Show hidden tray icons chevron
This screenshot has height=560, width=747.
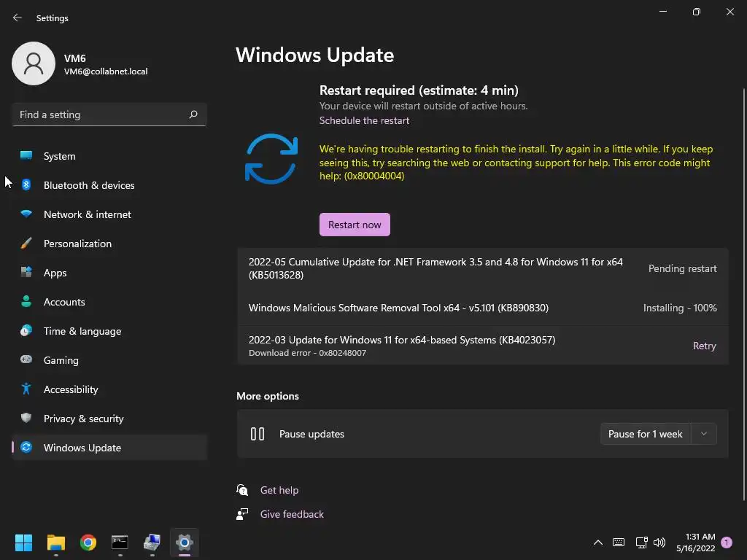(x=598, y=542)
